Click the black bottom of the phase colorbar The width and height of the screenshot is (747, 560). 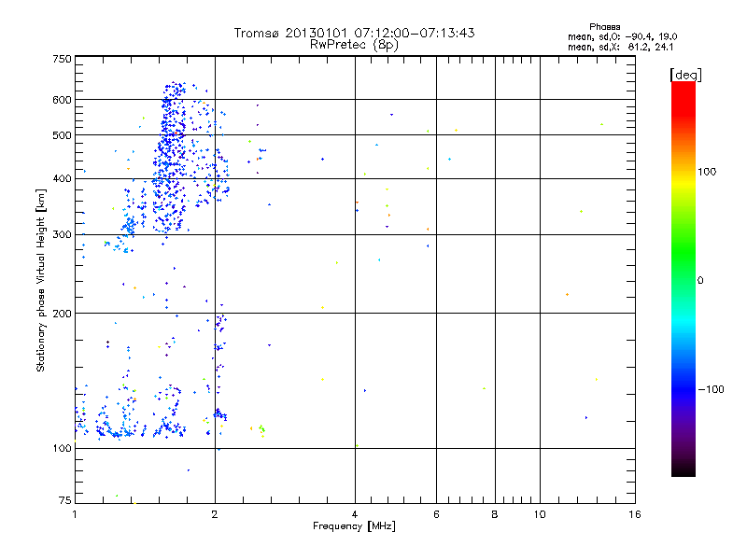tap(684, 469)
